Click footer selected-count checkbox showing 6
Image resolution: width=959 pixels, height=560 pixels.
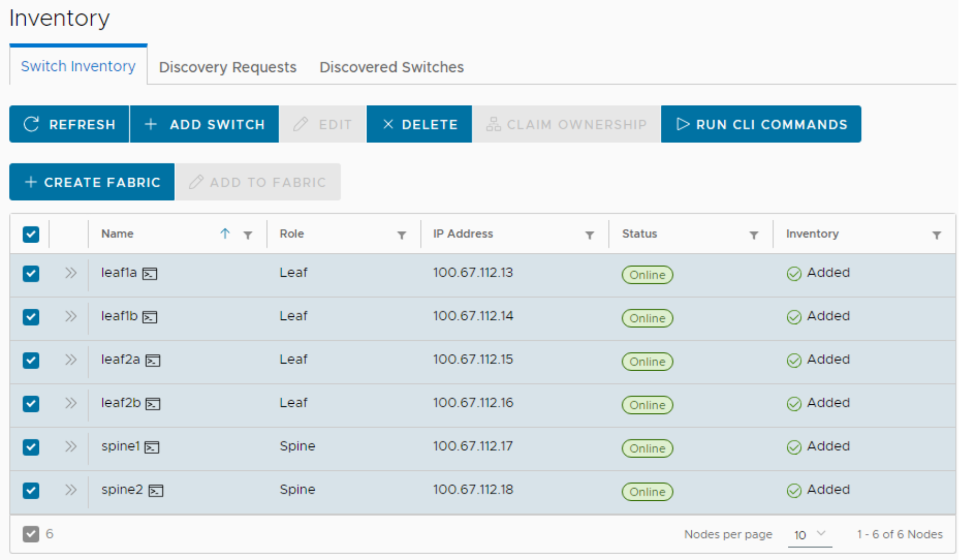point(31,534)
